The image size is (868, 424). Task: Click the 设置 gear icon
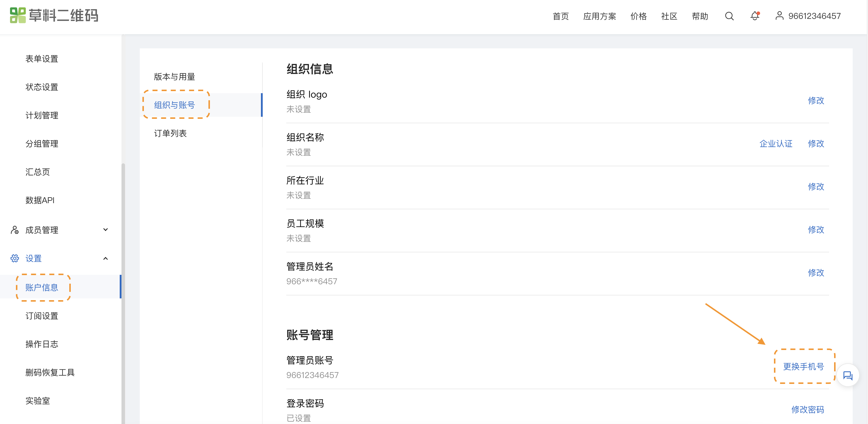point(14,258)
